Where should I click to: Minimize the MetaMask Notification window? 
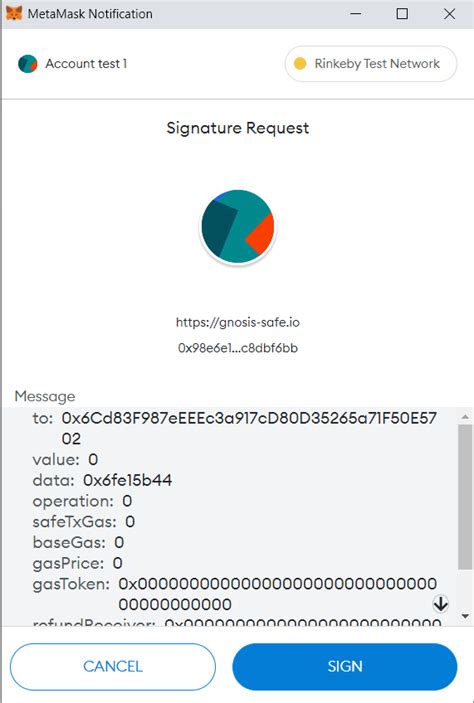356,14
